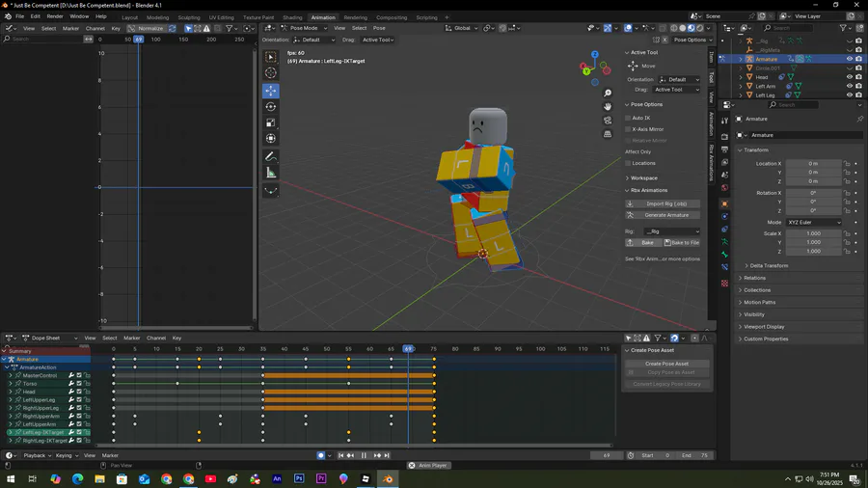Click the Scale X value field

[813, 233]
